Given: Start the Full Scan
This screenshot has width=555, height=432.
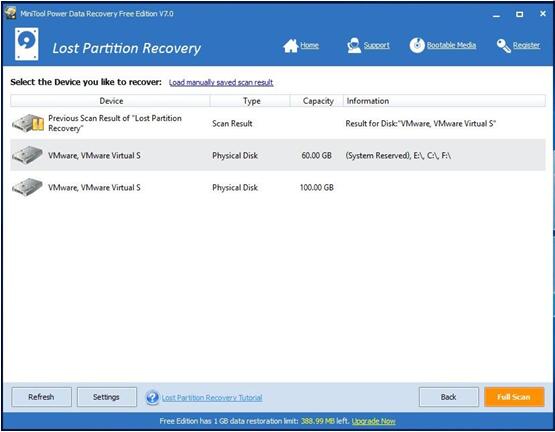Looking at the screenshot, I should click(x=514, y=397).
